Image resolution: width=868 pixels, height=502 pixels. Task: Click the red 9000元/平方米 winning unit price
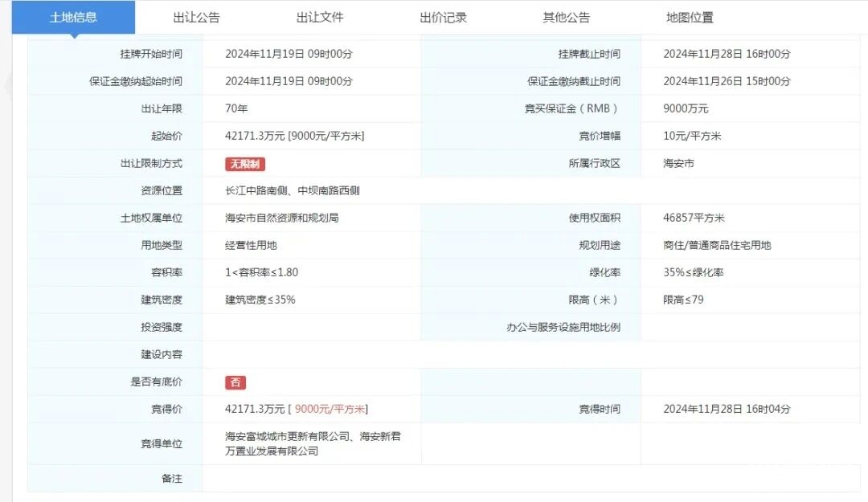coord(330,410)
